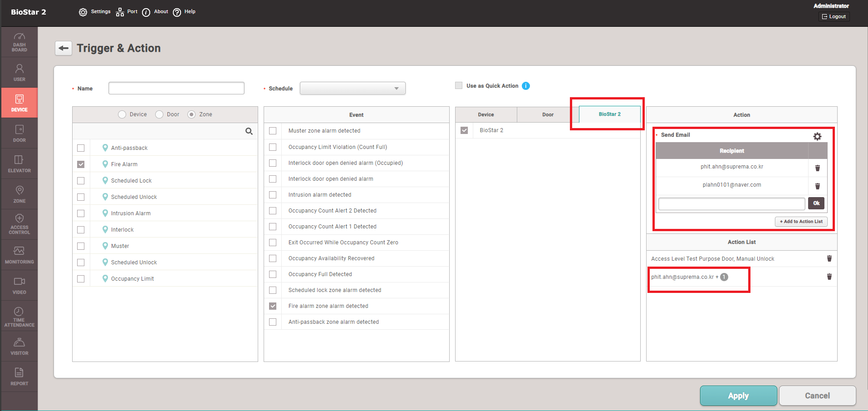Open the Video sidebar section
Viewport: 868px width, 411px height.
pyautogui.click(x=19, y=285)
